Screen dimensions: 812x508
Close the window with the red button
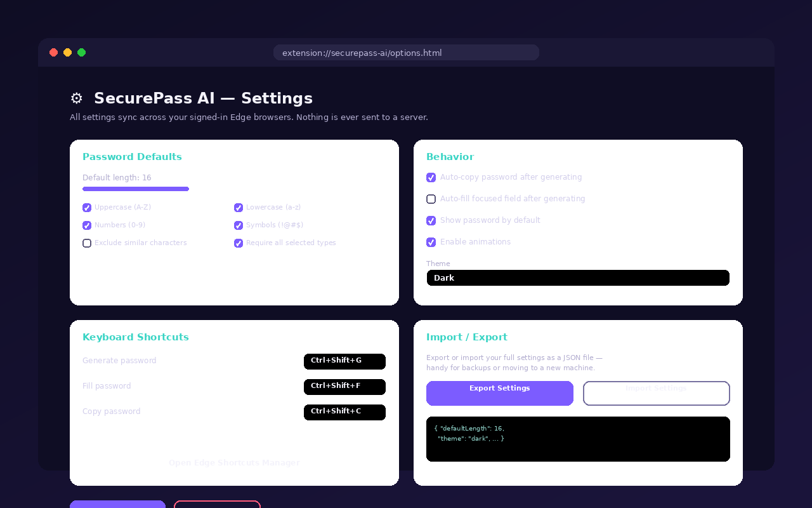pos(54,53)
